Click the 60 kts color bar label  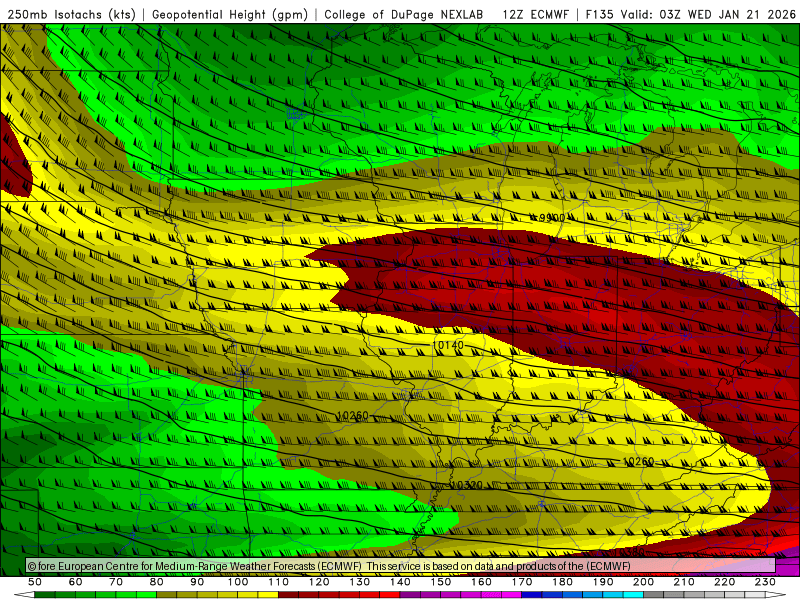[76, 582]
